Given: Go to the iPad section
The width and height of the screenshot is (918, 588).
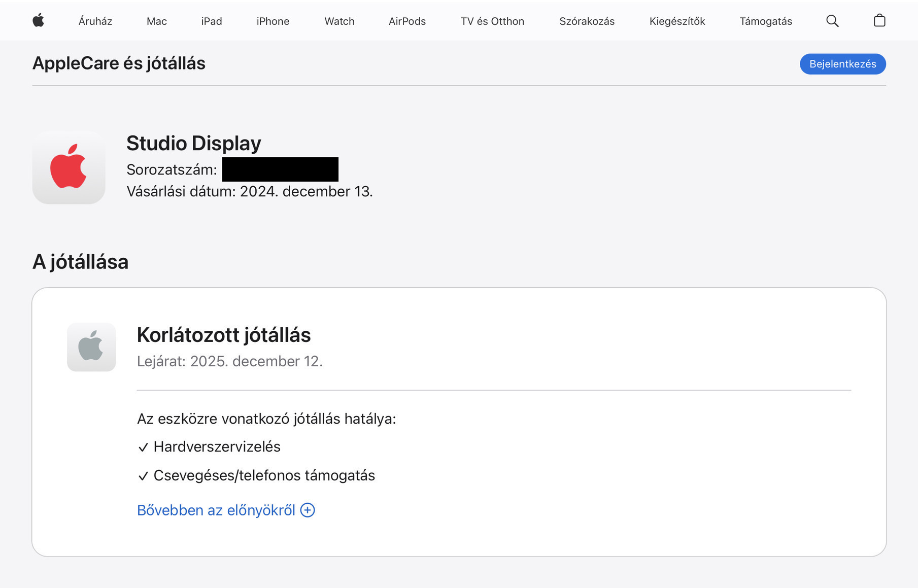Looking at the screenshot, I should [x=212, y=21].
